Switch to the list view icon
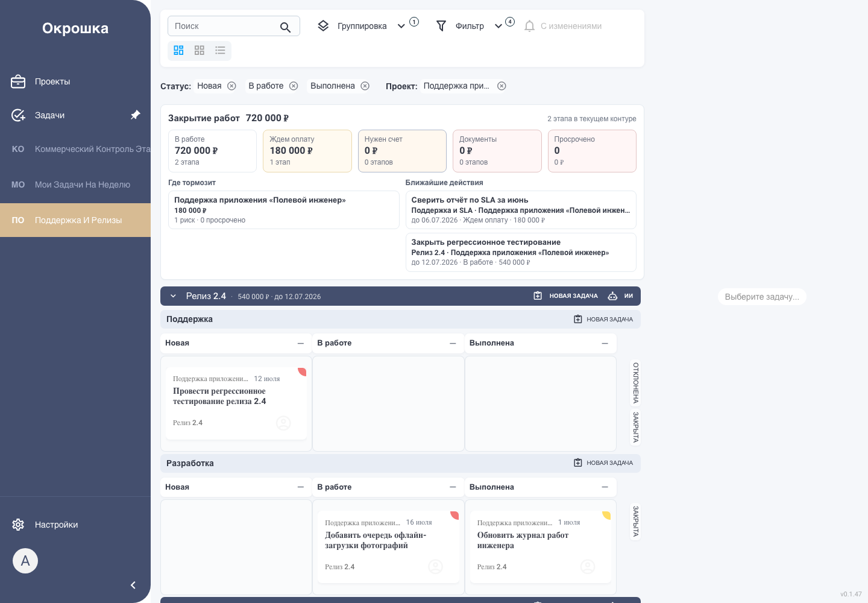The height and width of the screenshot is (603, 868). pyautogui.click(x=220, y=51)
